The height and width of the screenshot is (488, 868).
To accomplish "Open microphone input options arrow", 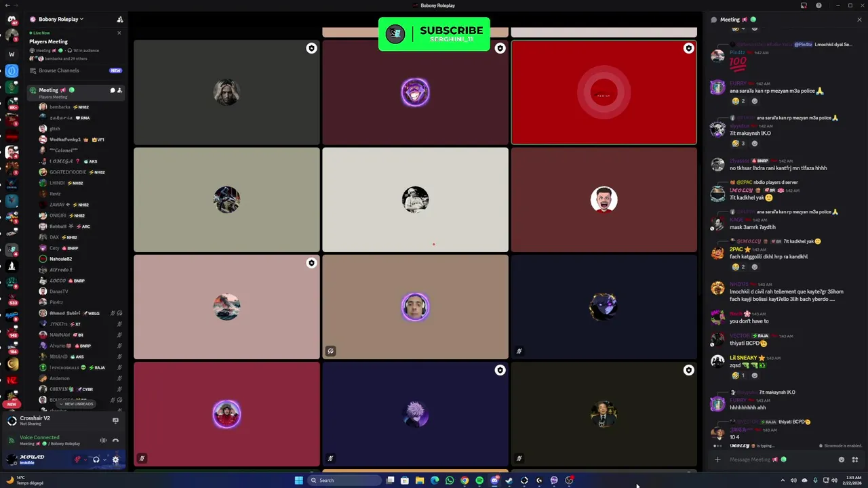I will click(85, 460).
